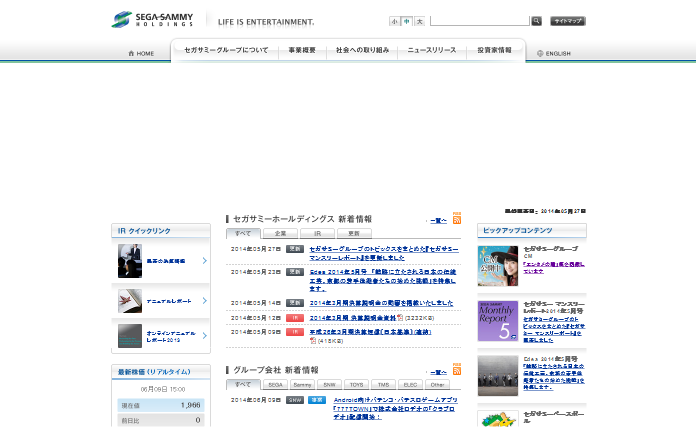
Task: Open the 2014年05月12日 IR document link
Action: coord(352,318)
